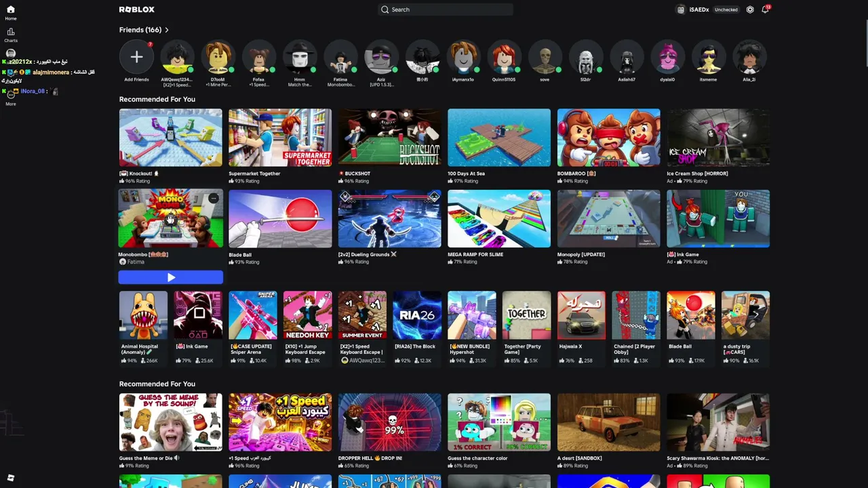Open the 100 Days At Sea thumbnail
The image size is (868, 488).
499,138
